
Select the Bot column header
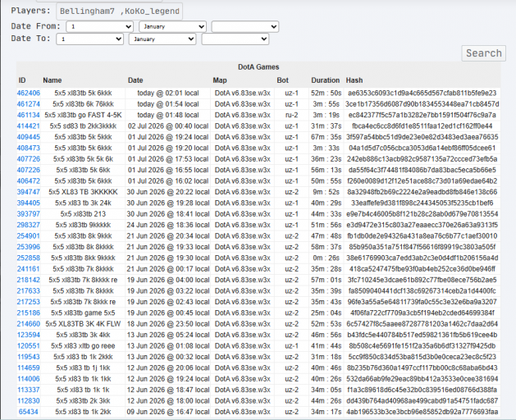[282, 80]
